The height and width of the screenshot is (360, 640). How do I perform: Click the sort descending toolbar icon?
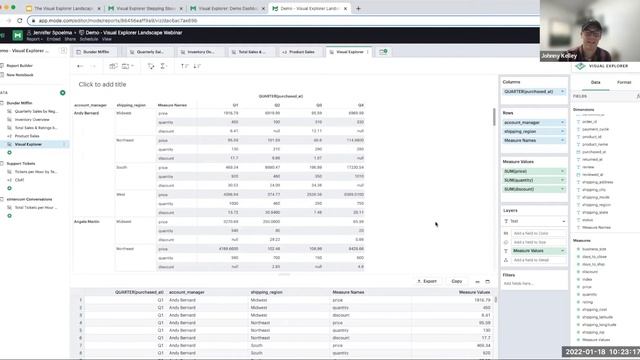(x=197, y=66)
